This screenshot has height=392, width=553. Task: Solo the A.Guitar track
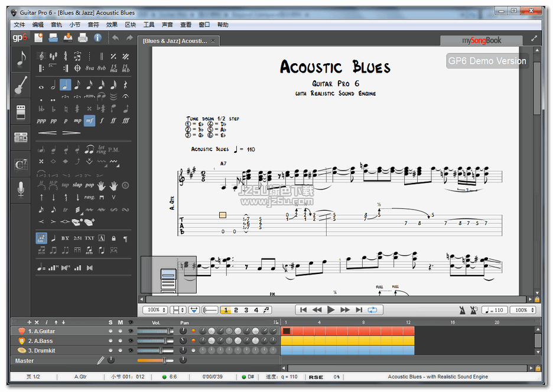click(110, 331)
